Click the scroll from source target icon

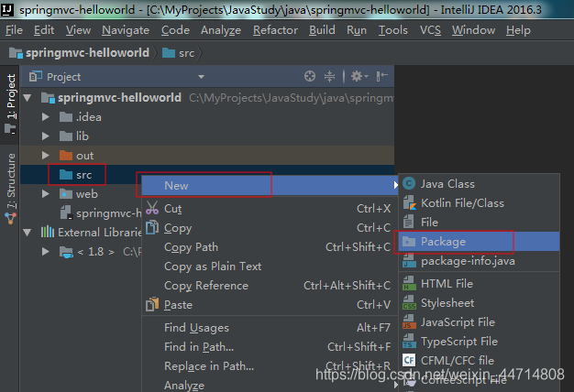310,76
